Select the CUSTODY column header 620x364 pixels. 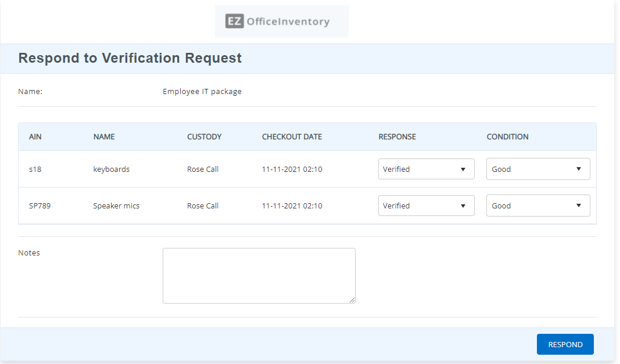(x=204, y=136)
